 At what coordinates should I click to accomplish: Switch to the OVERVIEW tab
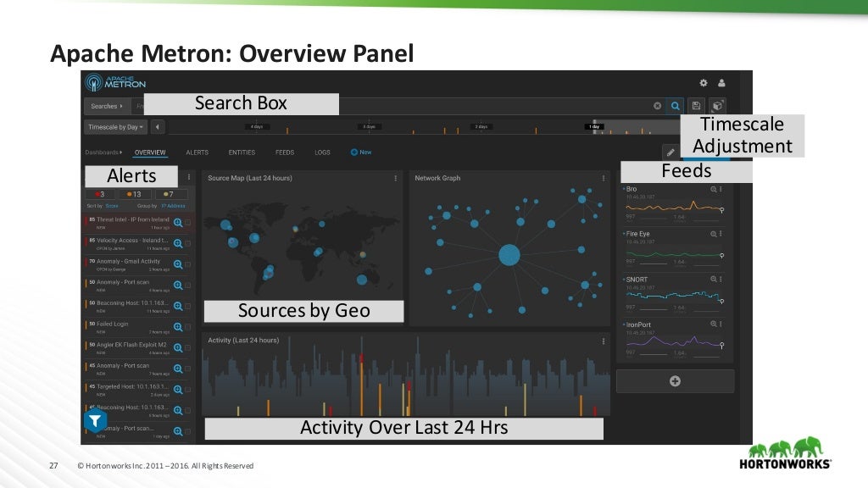[150, 152]
